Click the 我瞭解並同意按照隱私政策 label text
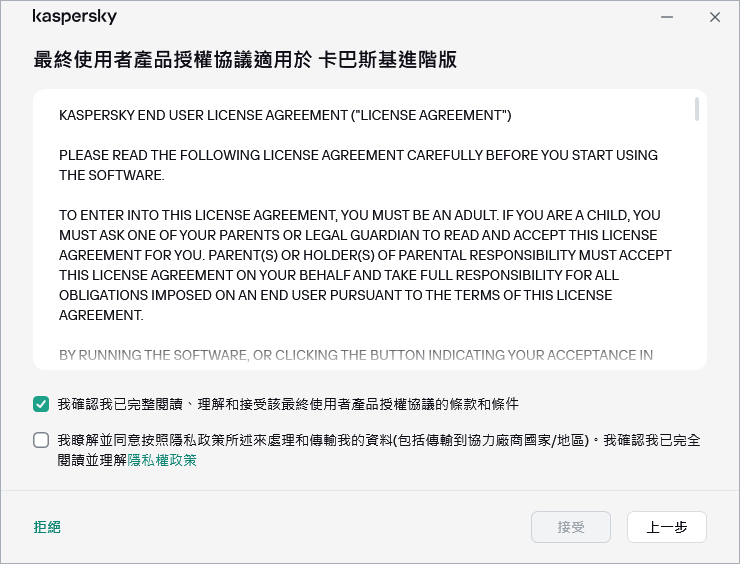 tap(378, 450)
